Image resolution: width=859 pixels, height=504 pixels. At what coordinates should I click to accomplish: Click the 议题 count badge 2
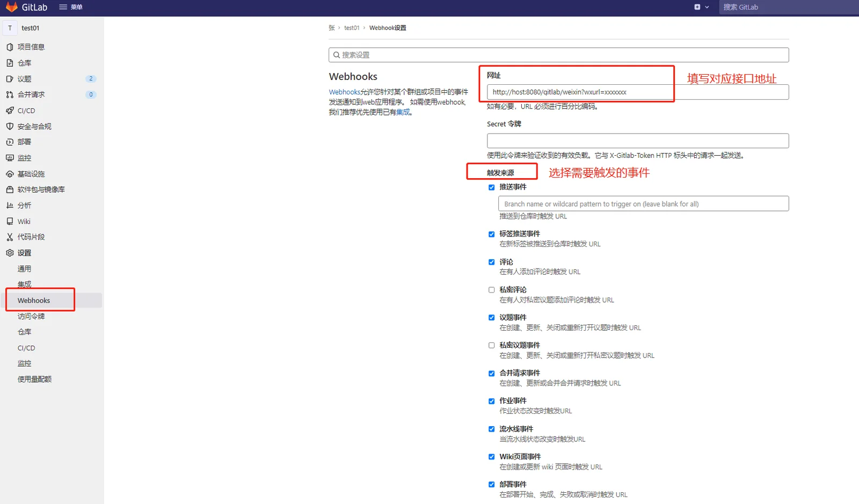91,79
